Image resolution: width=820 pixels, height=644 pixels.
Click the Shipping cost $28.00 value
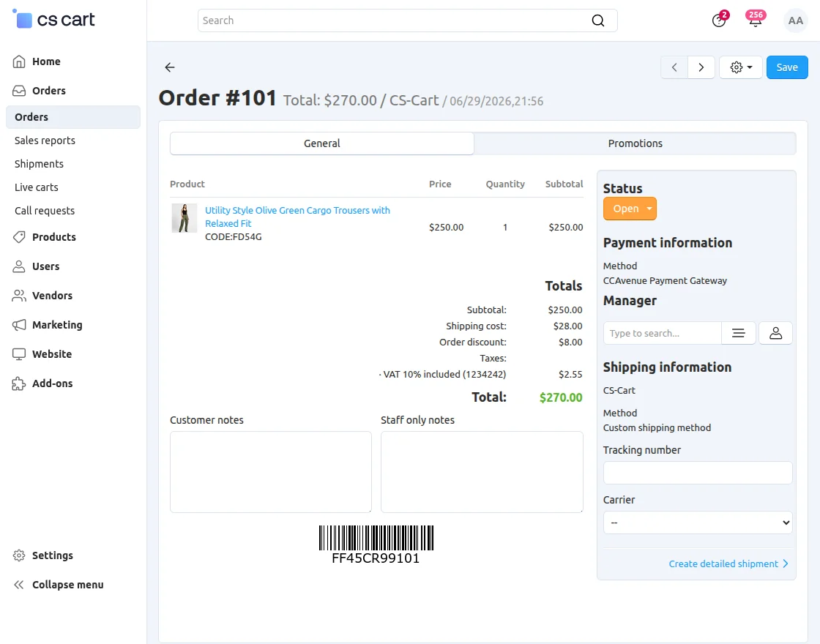pos(567,326)
